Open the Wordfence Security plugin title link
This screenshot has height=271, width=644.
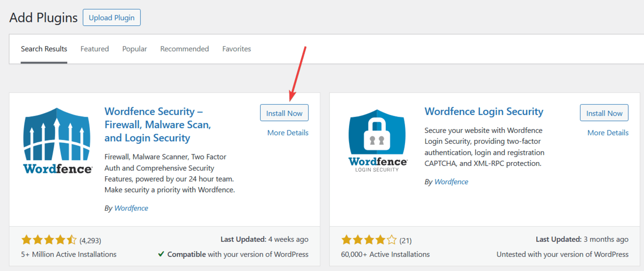pyautogui.click(x=158, y=124)
